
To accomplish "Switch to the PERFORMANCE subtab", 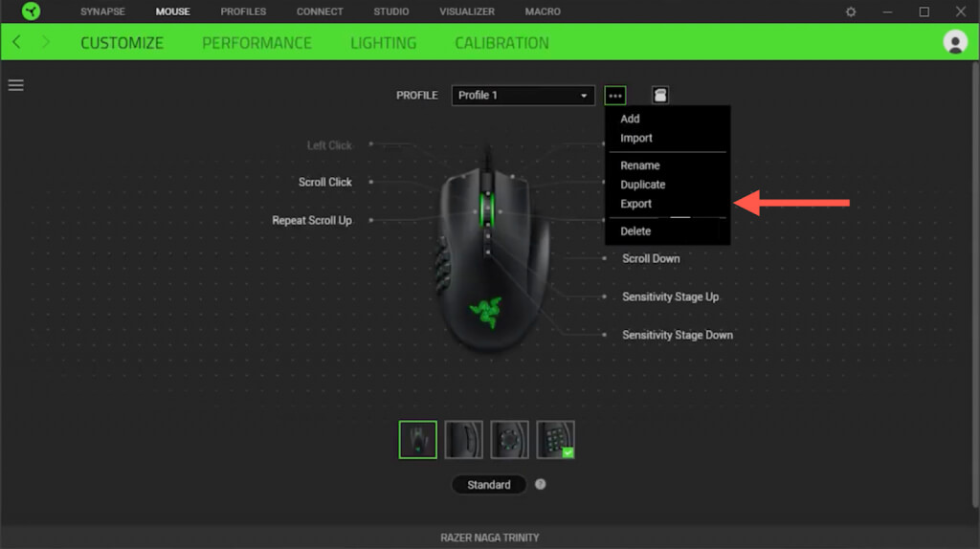I will (256, 42).
